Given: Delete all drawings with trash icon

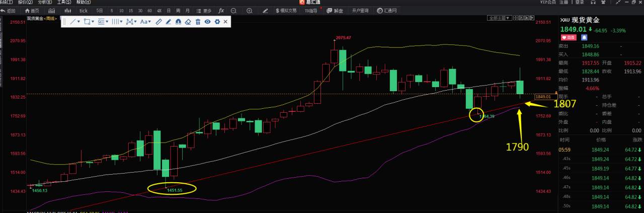Looking at the screenshot, I should 198,22.
